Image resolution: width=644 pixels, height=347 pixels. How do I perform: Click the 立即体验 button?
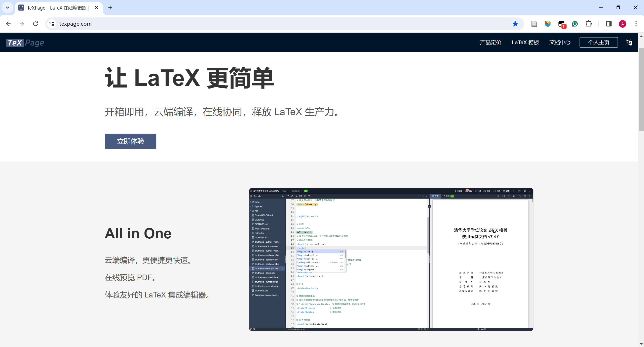[x=130, y=141]
